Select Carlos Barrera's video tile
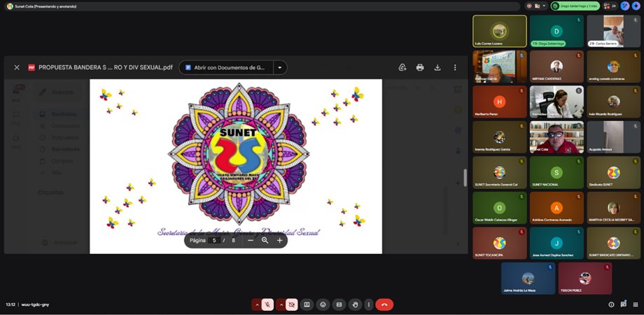 (x=614, y=31)
